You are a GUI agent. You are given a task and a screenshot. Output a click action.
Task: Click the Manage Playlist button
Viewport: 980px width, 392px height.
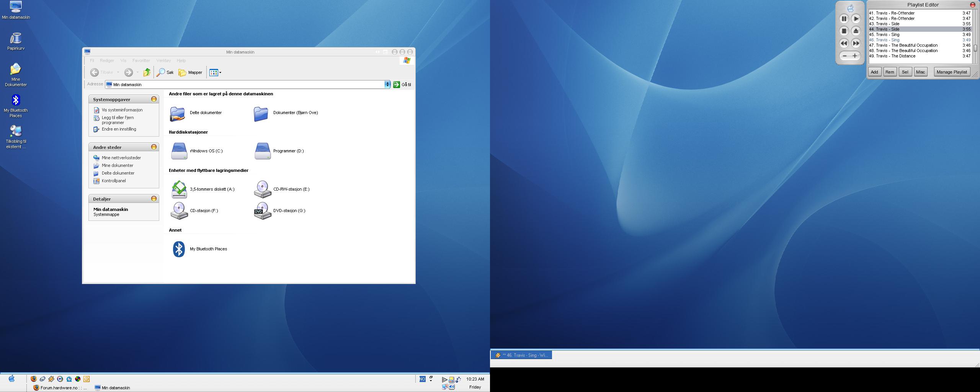(x=952, y=72)
